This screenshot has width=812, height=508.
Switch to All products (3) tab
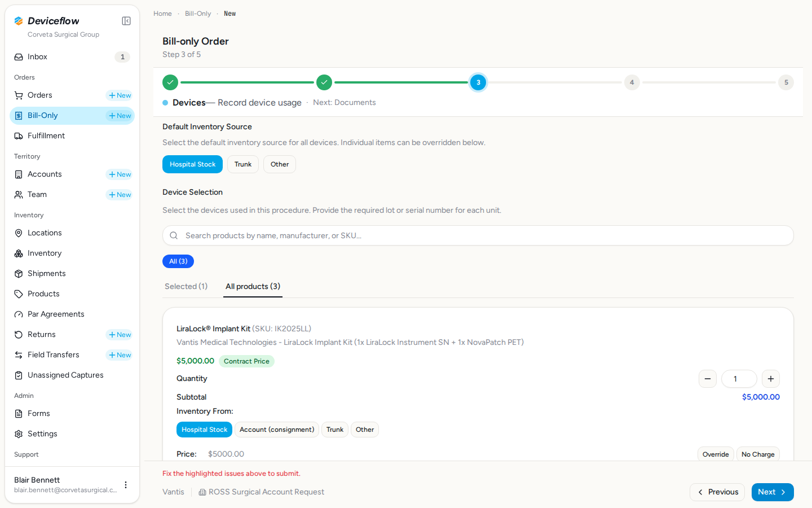click(x=253, y=286)
